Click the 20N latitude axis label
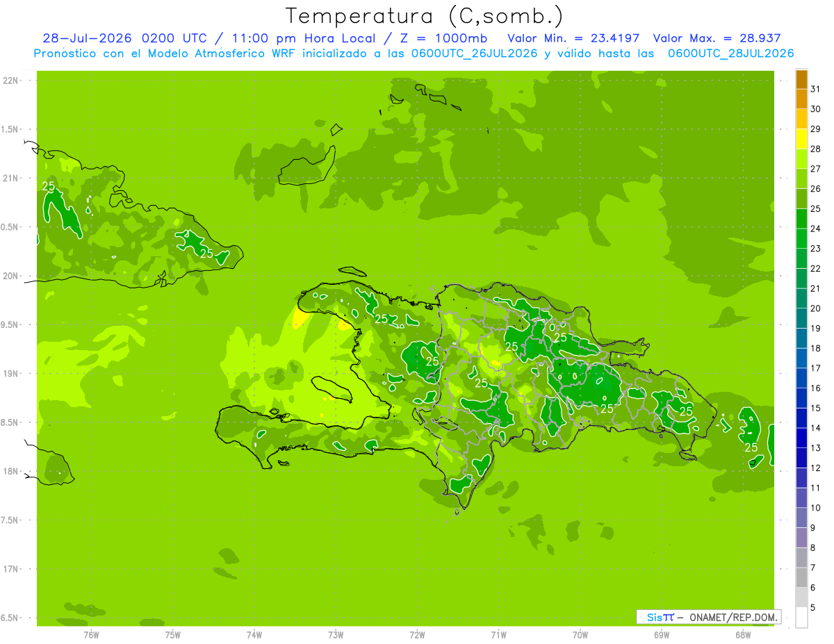834x644 pixels. [10, 276]
